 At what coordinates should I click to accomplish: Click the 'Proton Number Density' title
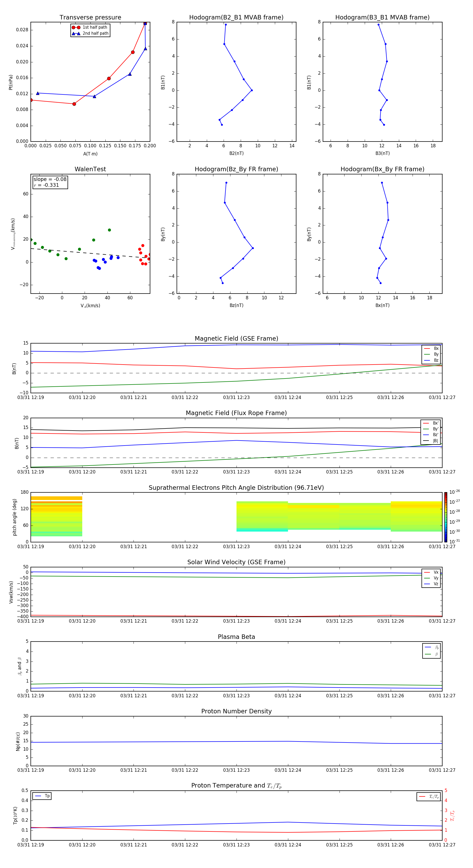tap(236, 711)
